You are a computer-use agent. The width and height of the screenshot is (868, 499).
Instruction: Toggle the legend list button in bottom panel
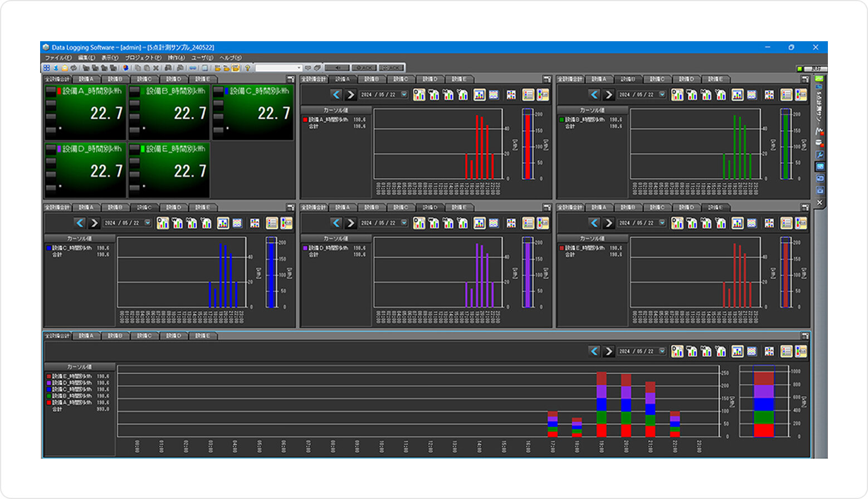[x=786, y=351]
